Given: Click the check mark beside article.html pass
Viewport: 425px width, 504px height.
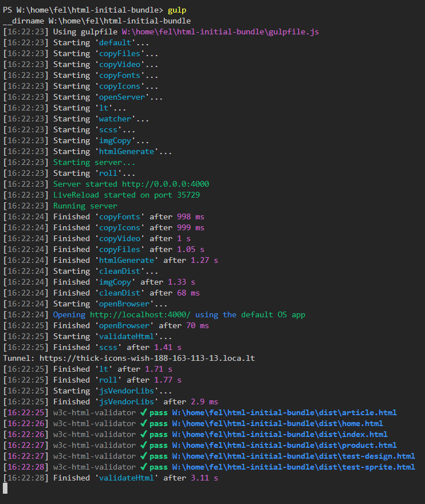Looking at the screenshot, I should click(144, 412).
